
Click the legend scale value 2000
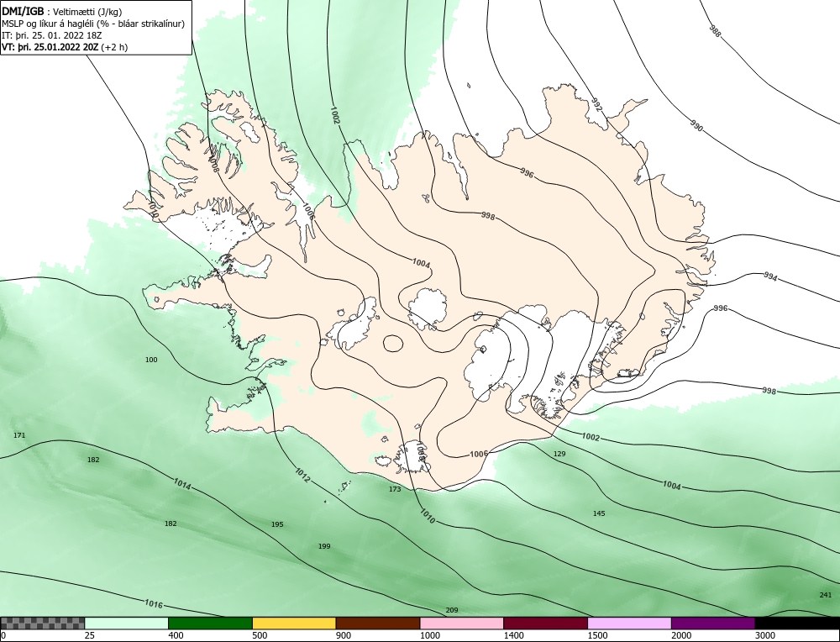click(x=681, y=635)
